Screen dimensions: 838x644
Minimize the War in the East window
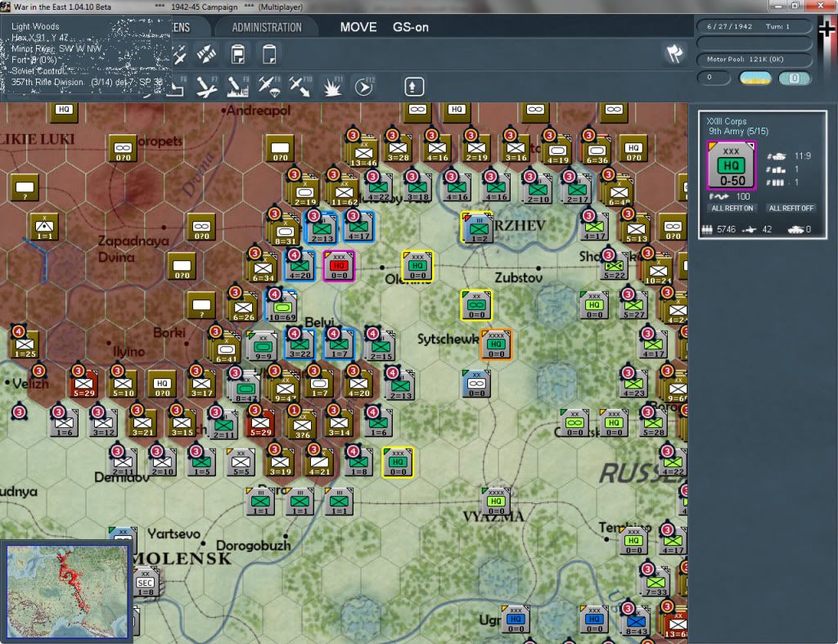pos(777,6)
